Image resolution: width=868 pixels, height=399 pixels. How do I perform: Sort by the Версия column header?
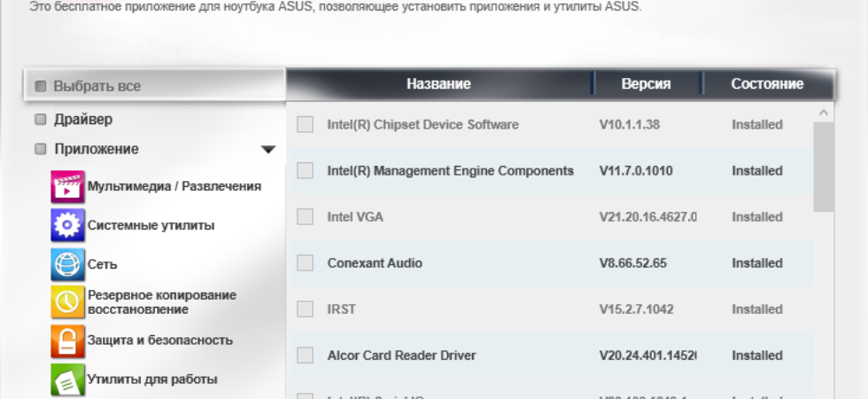pyautogui.click(x=646, y=83)
